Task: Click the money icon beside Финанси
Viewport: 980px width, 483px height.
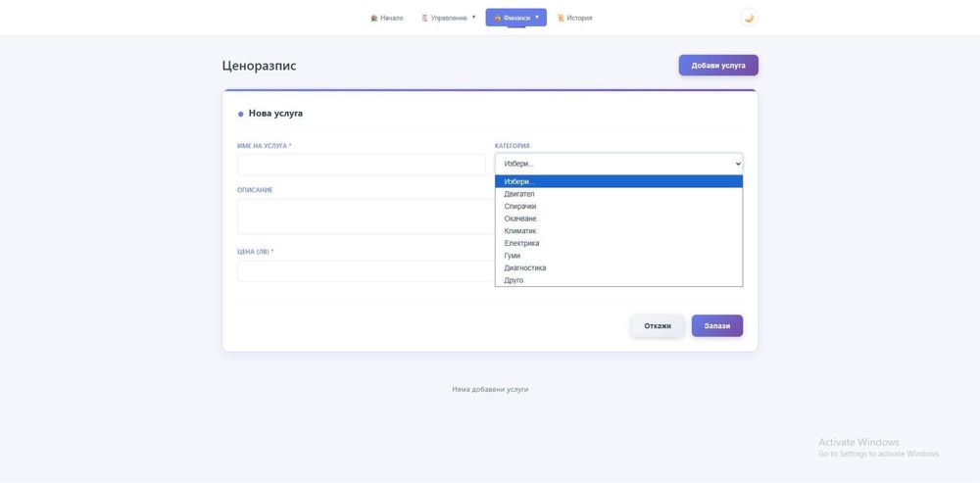Action: click(498, 18)
